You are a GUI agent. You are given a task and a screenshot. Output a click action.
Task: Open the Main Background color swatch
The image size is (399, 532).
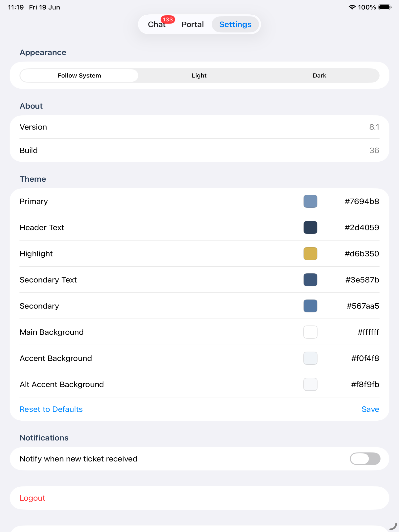(x=310, y=332)
